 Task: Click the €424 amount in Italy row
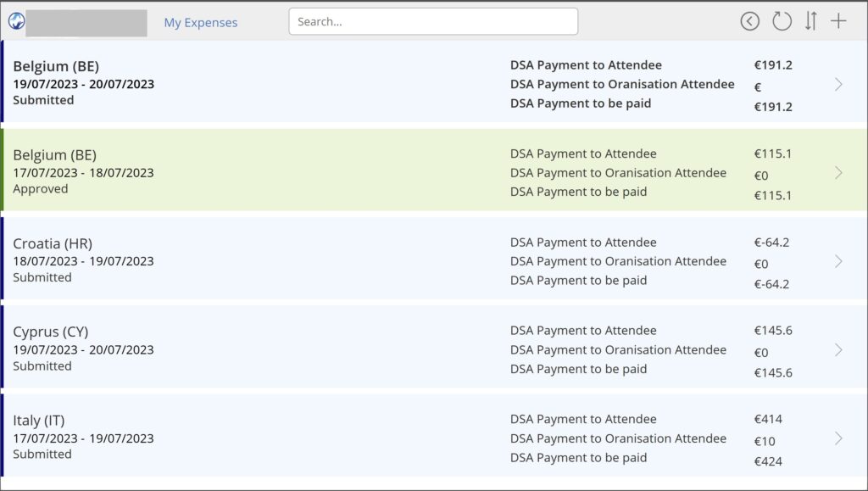(x=768, y=461)
